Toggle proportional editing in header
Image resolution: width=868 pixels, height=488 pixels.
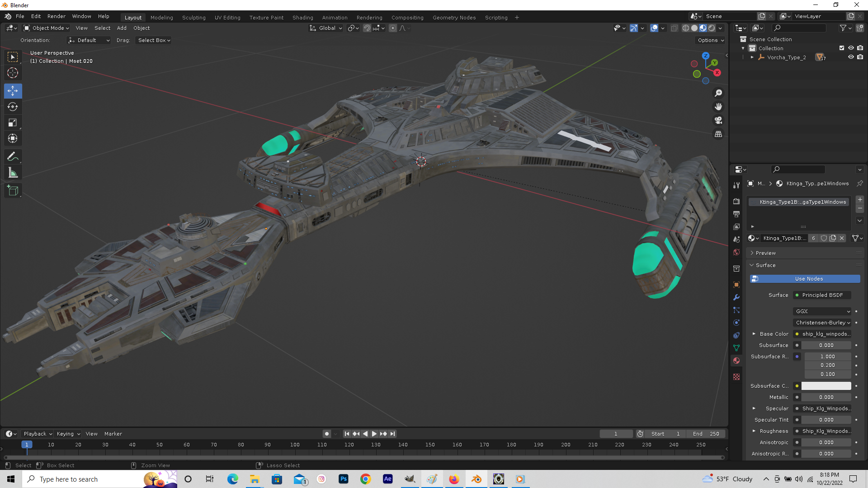coord(393,28)
